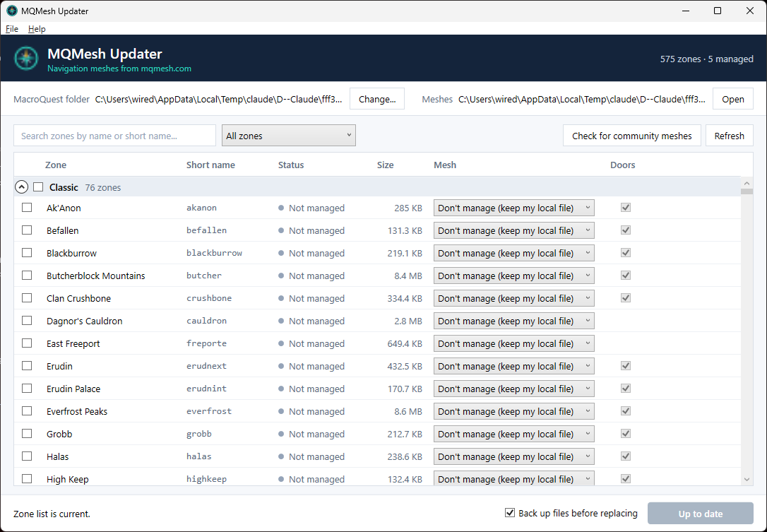Image resolution: width=767 pixels, height=532 pixels.
Task: Open Mesh dropdown for Ak'Anon
Action: point(514,208)
